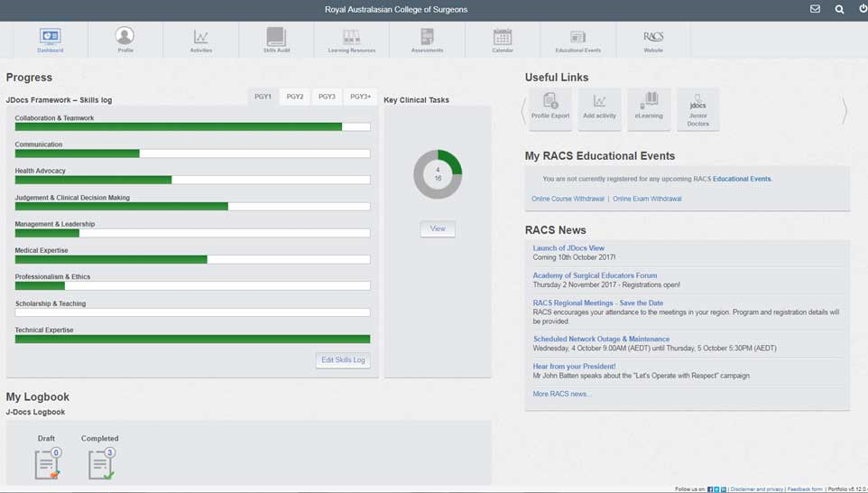Viewport: 868px width, 493px height.
Task: Open Online Exam Withdrawal link
Action: 647,199
